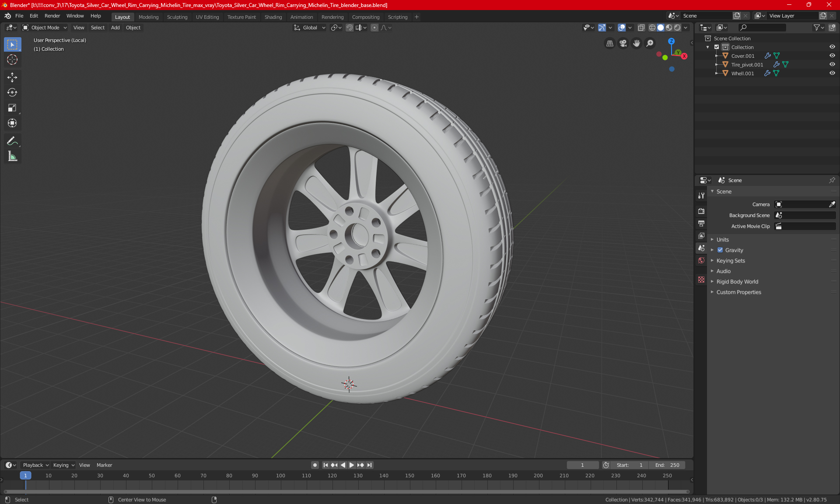The image size is (840, 504).
Task: Open the Render properties tab
Action: pos(701,211)
